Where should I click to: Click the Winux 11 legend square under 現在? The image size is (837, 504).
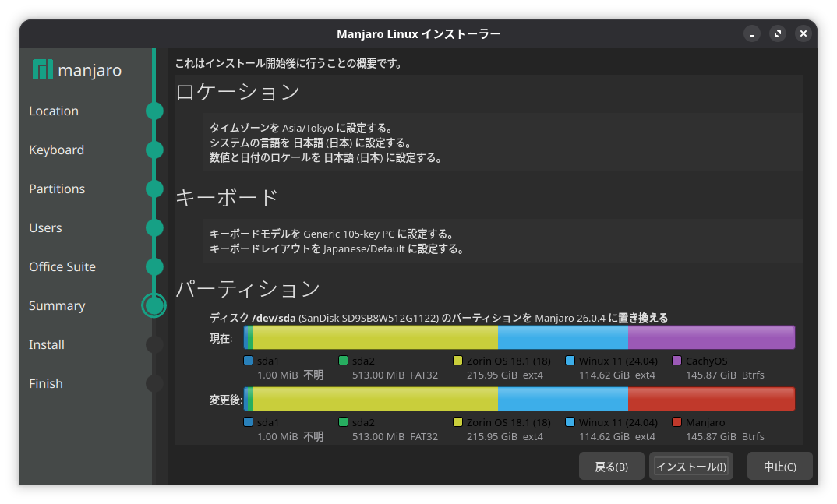[570, 361]
